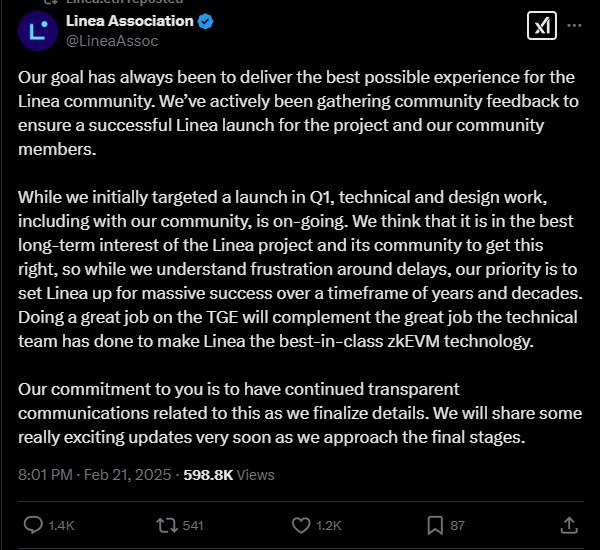Image resolution: width=600 pixels, height=550 pixels.
Task: Click the Linea Association display name
Action: 130,21
